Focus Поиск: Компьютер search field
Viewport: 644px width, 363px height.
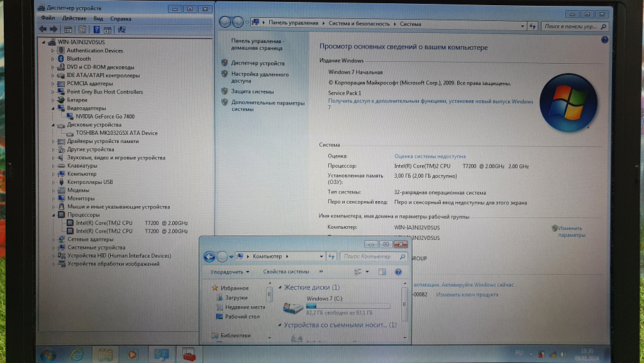coord(372,257)
